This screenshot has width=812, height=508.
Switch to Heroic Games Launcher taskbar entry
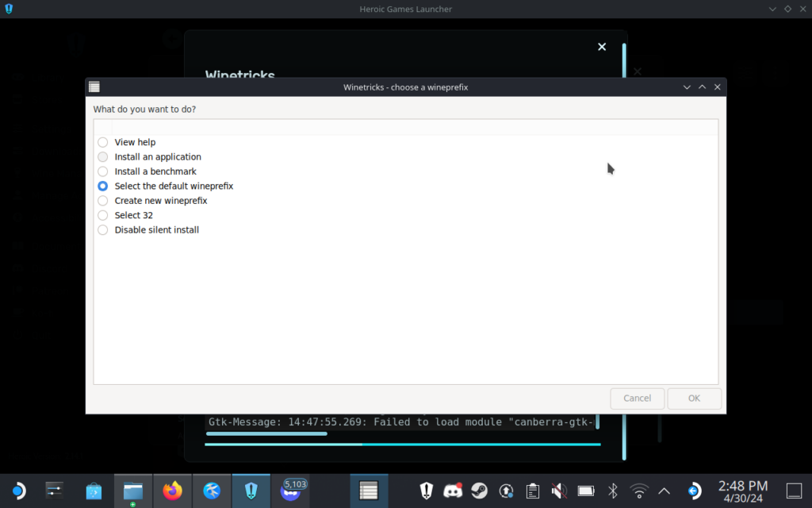[x=251, y=491]
